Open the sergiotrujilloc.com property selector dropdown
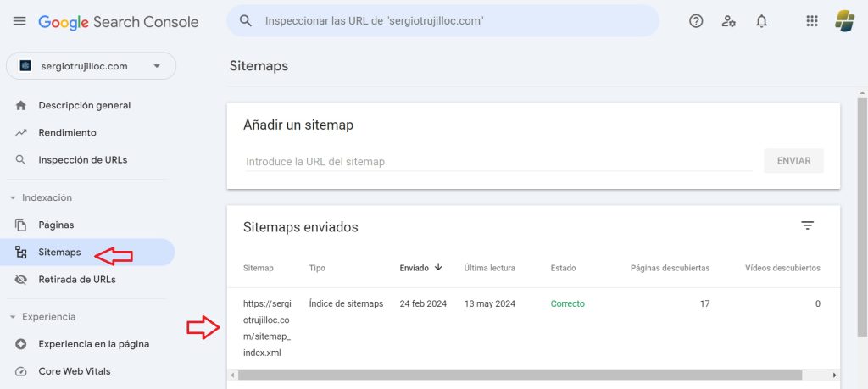This screenshot has width=868, height=389. click(91, 66)
